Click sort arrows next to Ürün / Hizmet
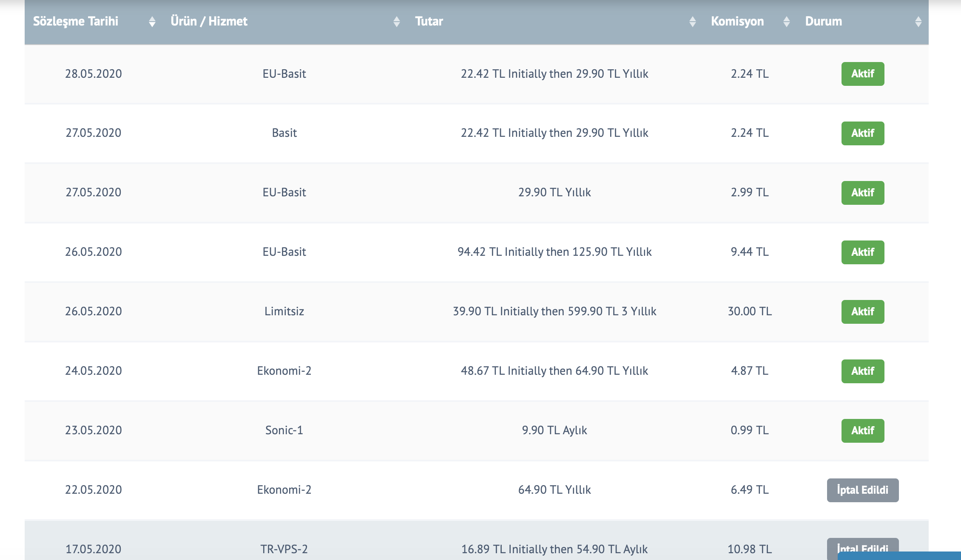This screenshot has width=961, height=560. click(397, 22)
